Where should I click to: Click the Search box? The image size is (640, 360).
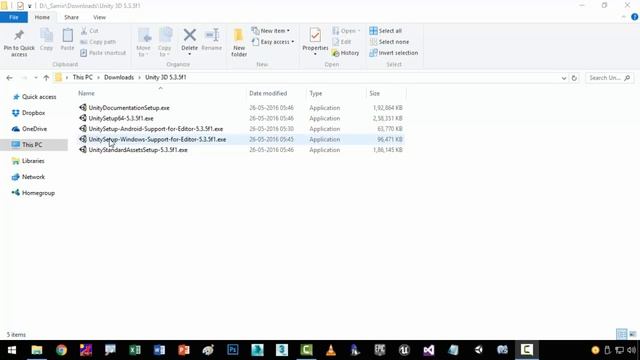click(x=609, y=78)
